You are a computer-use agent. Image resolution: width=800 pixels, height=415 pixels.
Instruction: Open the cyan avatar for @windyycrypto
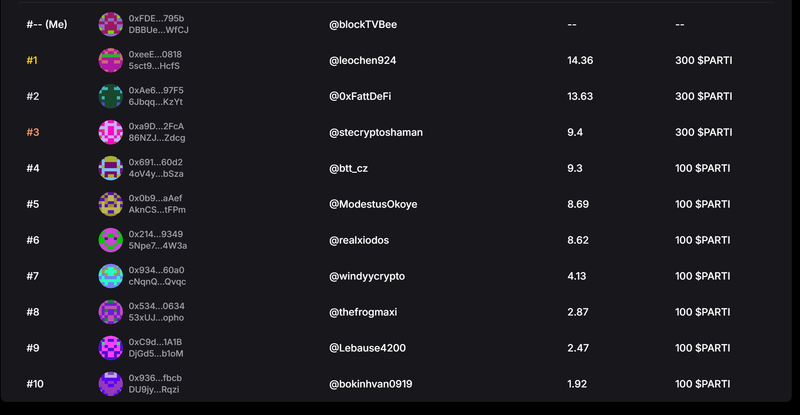[110, 276]
